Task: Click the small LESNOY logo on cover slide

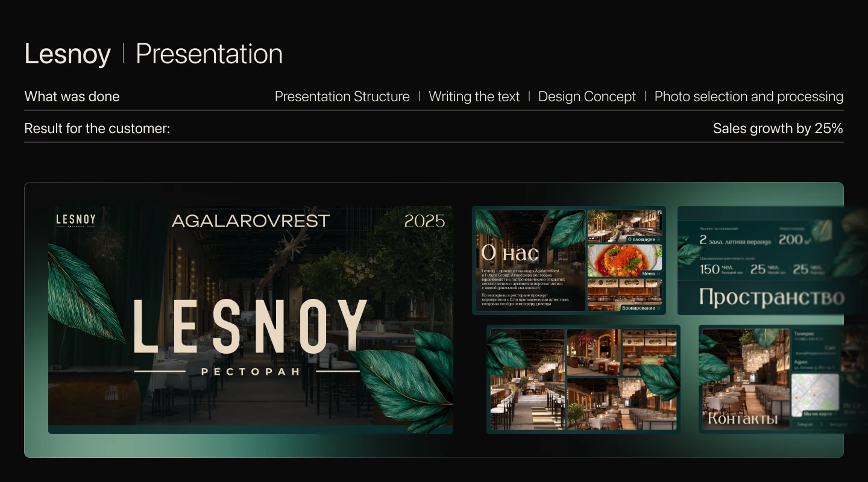Action: pyautogui.click(x=75, y=221)
